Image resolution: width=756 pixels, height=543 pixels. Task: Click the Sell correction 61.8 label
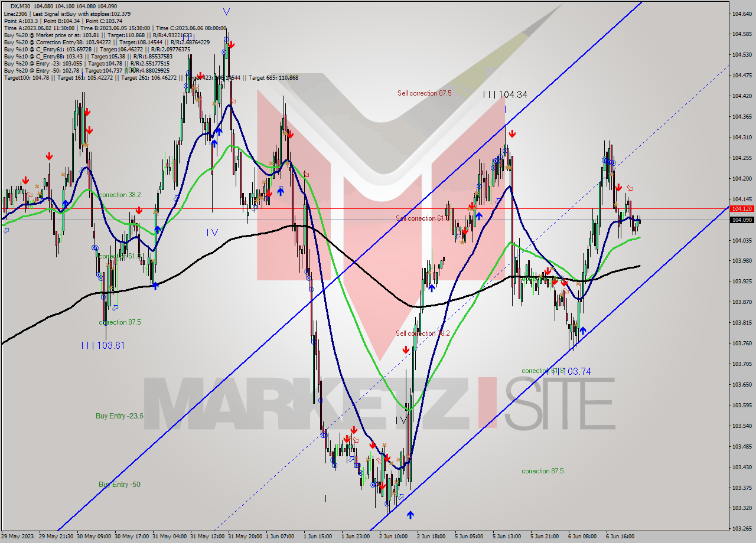(422, 218)
